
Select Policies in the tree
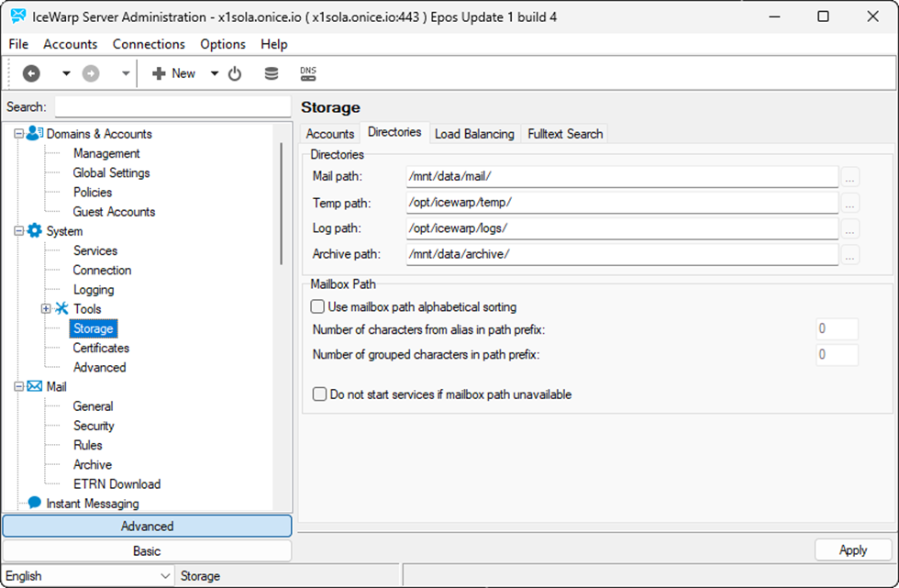(x=93, y=193)
